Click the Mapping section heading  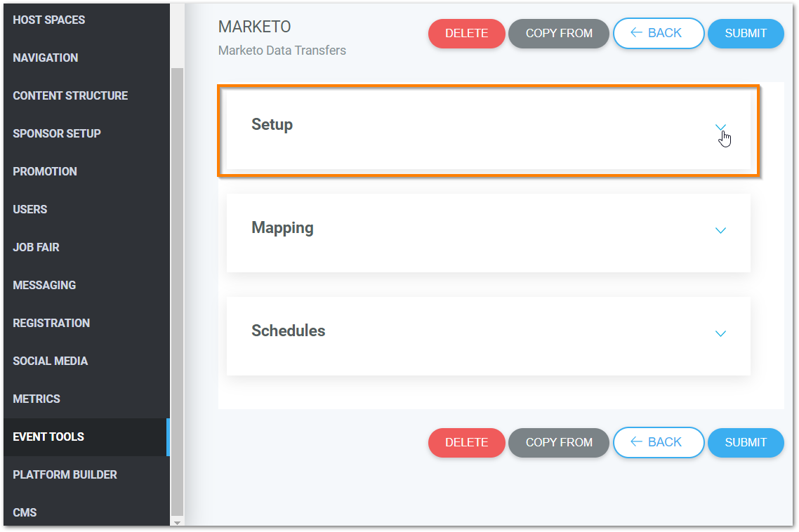pyautogui.click(x=282, y=228)
